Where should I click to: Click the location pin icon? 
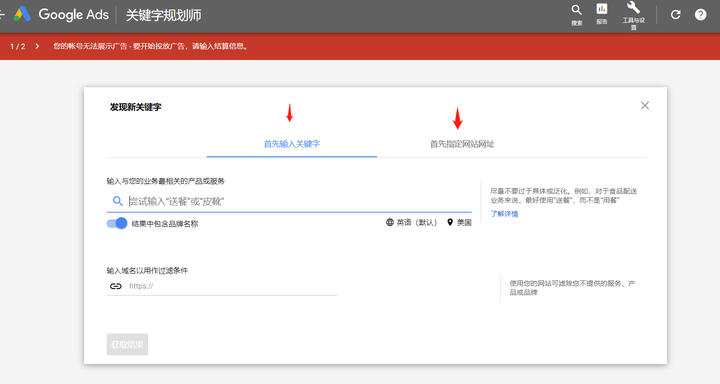450,222
